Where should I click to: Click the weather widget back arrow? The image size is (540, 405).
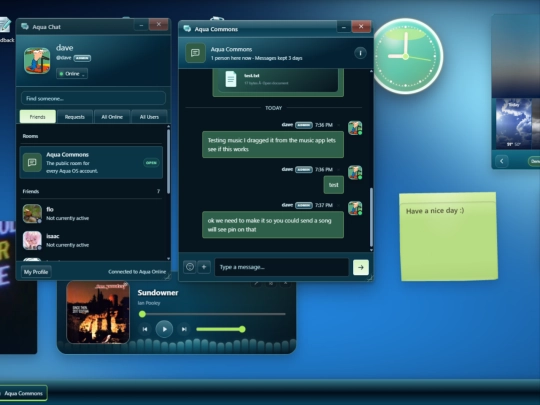tap(502, 161)
